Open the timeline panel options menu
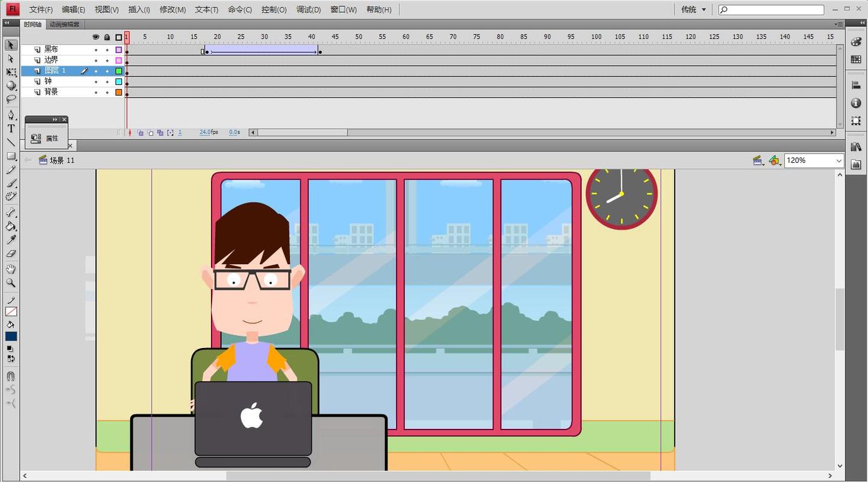This screenshot has height=482, width=868. click(x=838, y=24)
